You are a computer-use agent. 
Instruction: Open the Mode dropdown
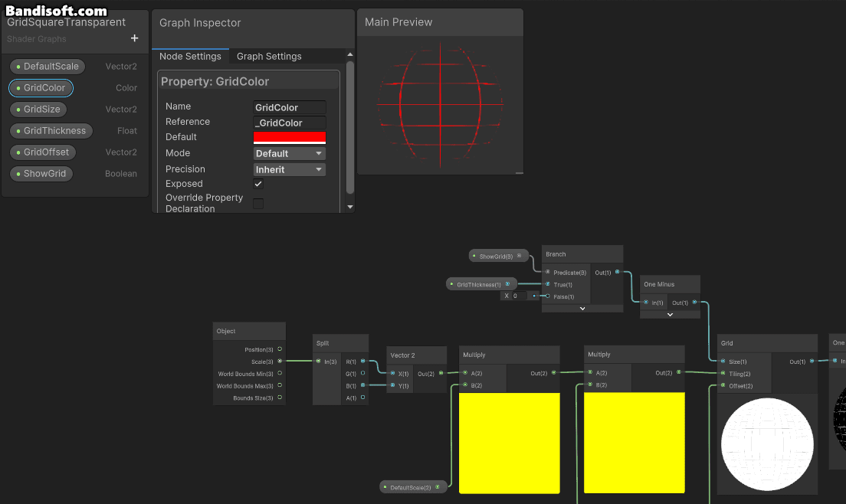pos(289,154)
